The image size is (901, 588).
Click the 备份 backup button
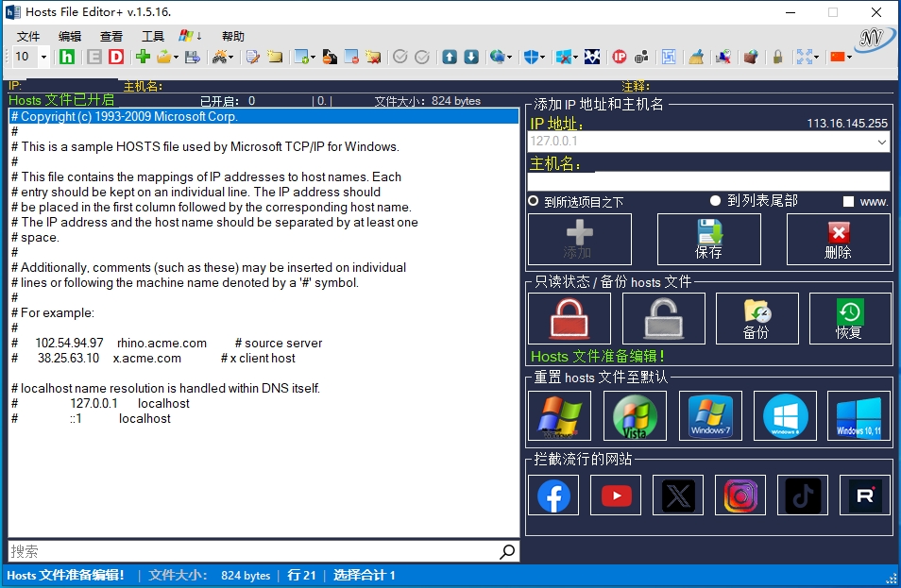pos(756,318)
